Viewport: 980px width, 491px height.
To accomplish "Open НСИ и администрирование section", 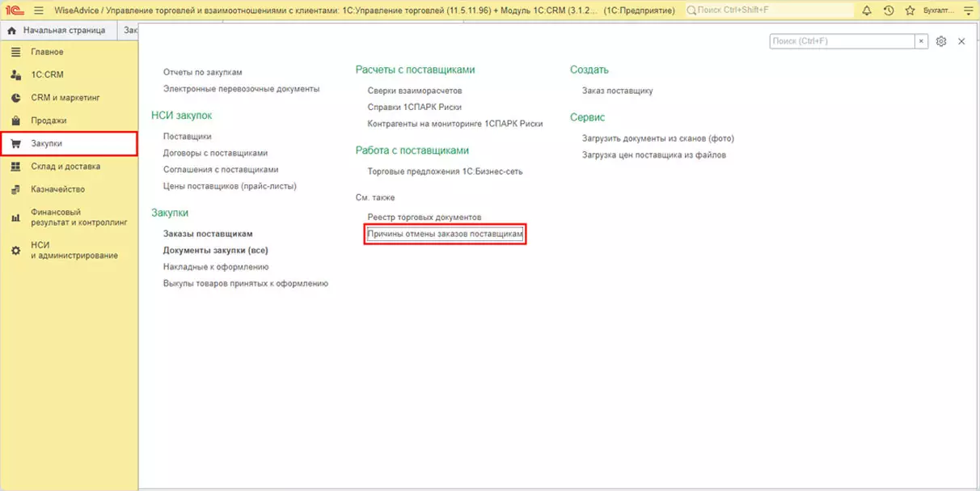I will 69,250.
